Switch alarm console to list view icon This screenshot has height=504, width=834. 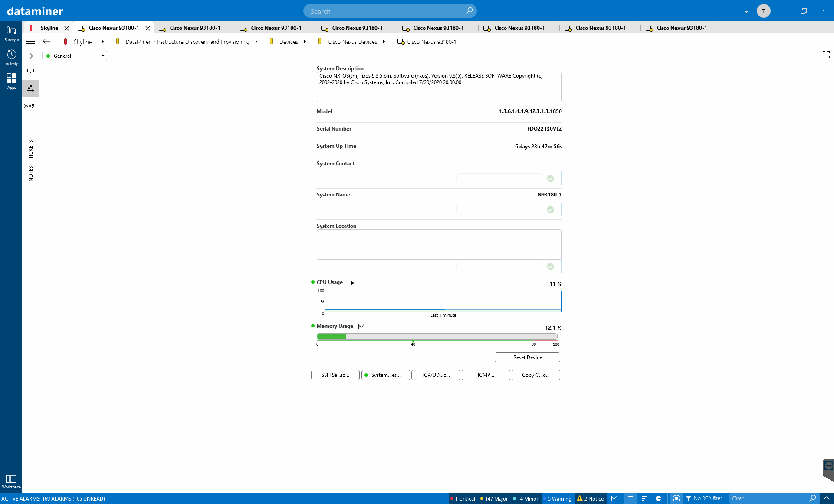click(x=630, y=499)
